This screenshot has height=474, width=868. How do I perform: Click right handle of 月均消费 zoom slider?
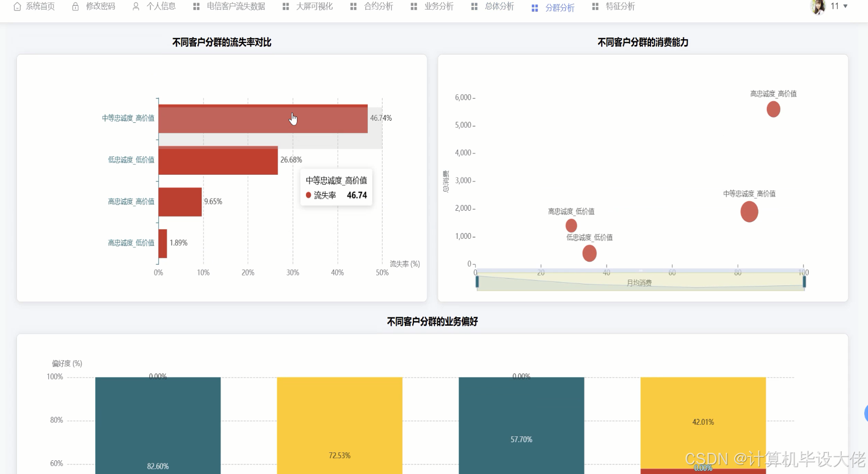coord(804,281)
